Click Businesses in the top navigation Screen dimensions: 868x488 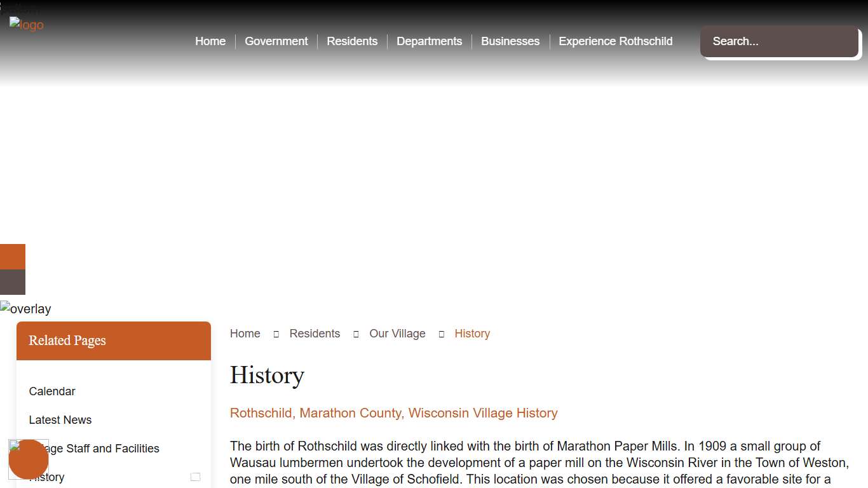(510, 41)
